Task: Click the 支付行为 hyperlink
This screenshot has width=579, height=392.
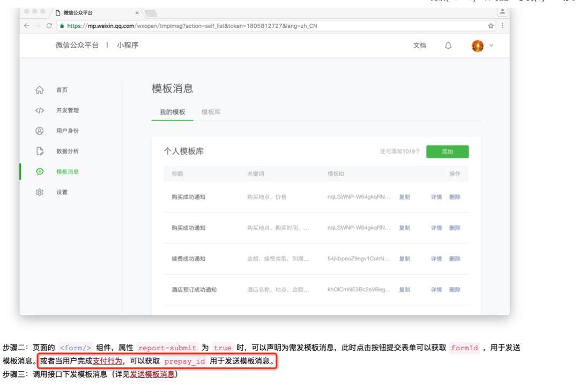Action: (107, 361)
